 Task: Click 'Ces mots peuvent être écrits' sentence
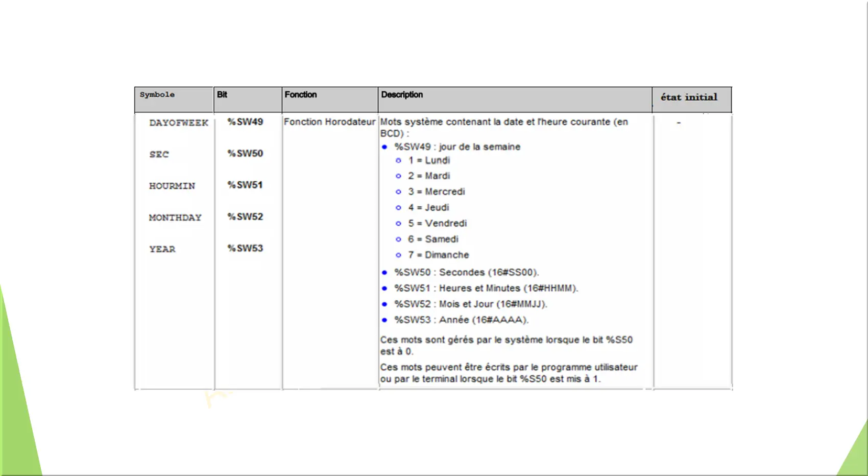pyautogui.click(x=509, y=373)
